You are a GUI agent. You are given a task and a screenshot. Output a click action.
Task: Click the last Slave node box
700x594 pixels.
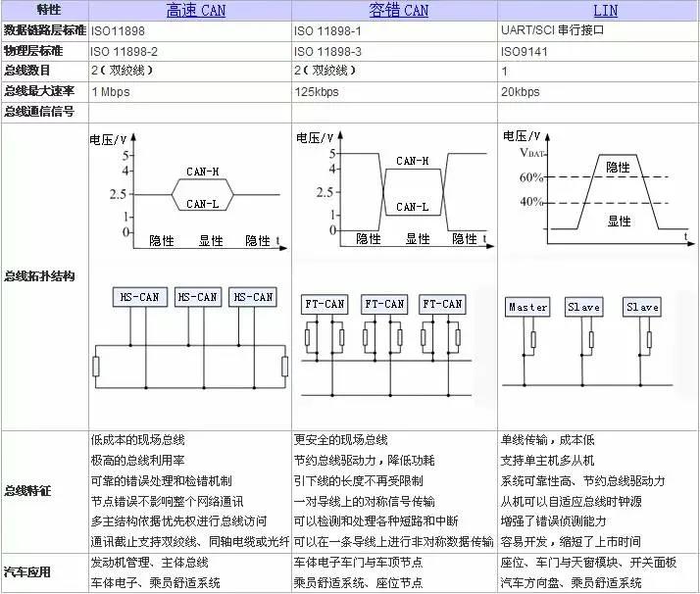[x=642, y=307]
